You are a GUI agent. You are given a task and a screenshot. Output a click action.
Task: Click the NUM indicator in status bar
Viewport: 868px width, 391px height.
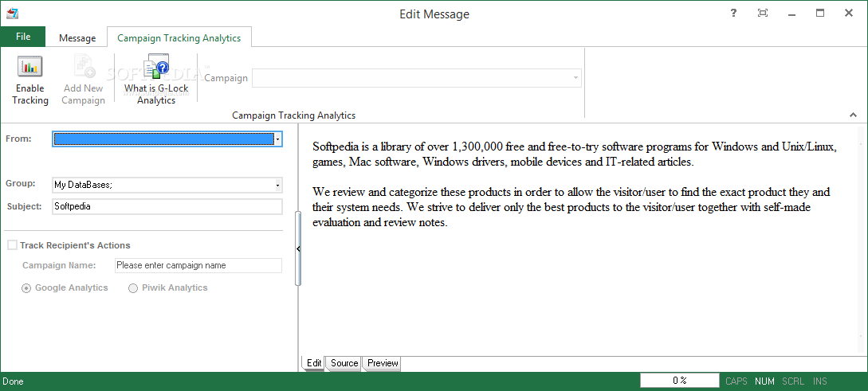tap(764, 381)
